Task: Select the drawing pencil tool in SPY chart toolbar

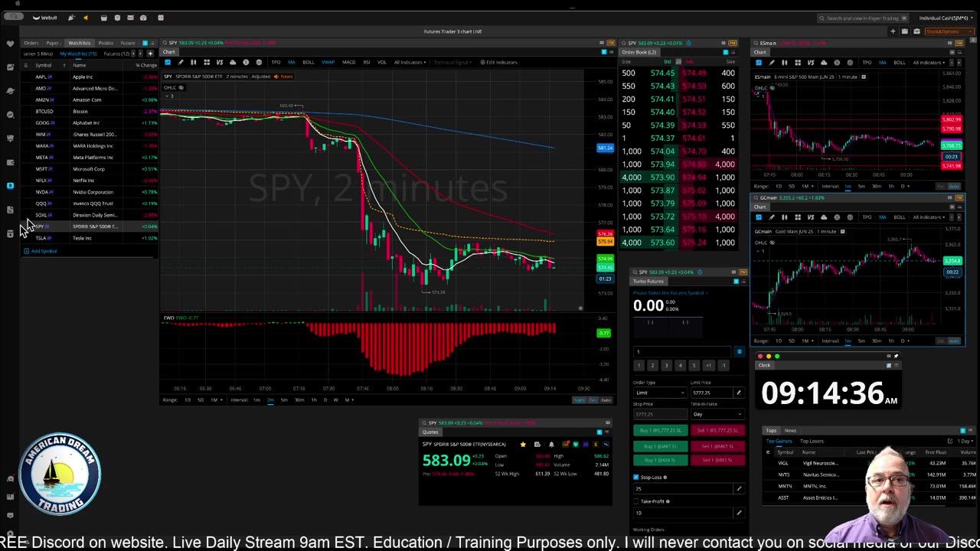Action: [x=181, y=62]
